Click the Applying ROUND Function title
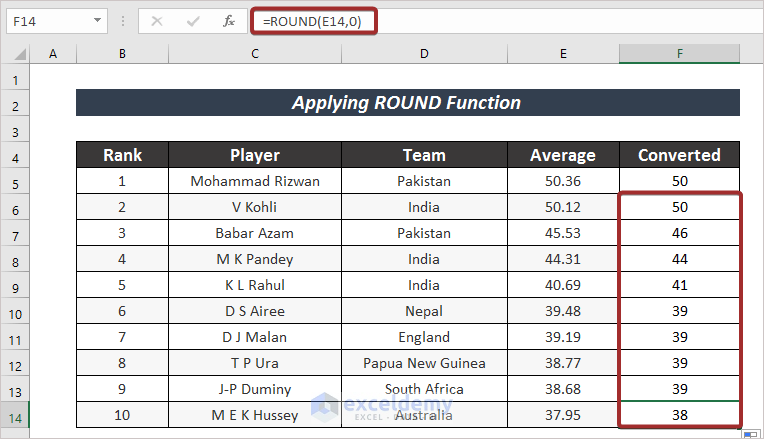Viewport: 764px width, 439px height. click(407, 103)
